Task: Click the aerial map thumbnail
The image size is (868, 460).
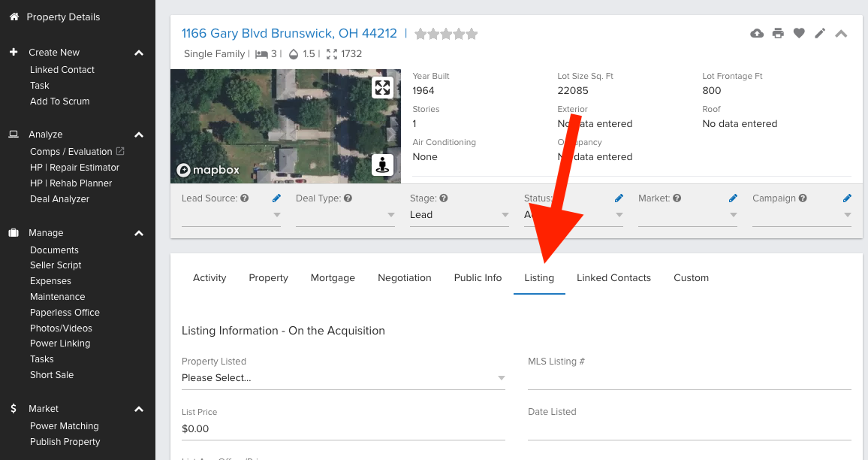Action: click(285, 126)
